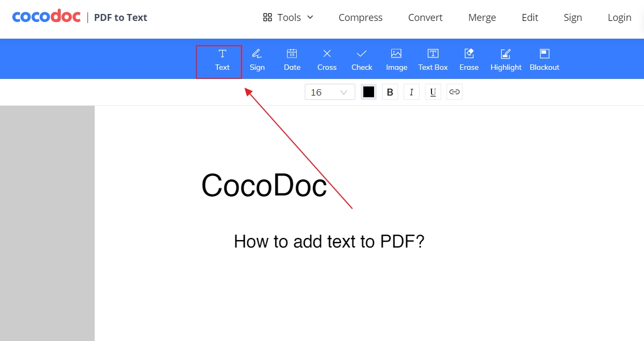Toggle bold formatting
The width and height of the screenshot is (644, 341).
(x=390, y=92)
